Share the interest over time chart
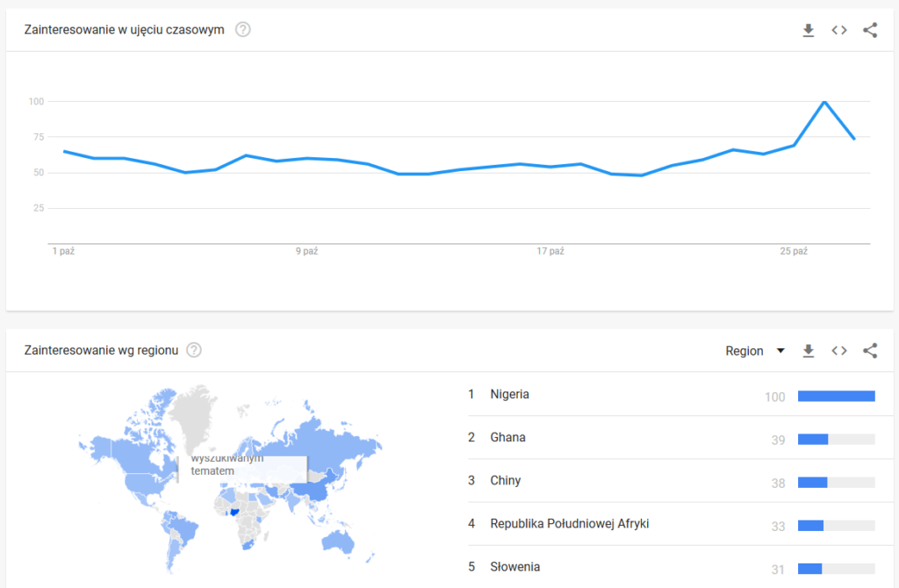899x588 pixels. coord(870,31)
